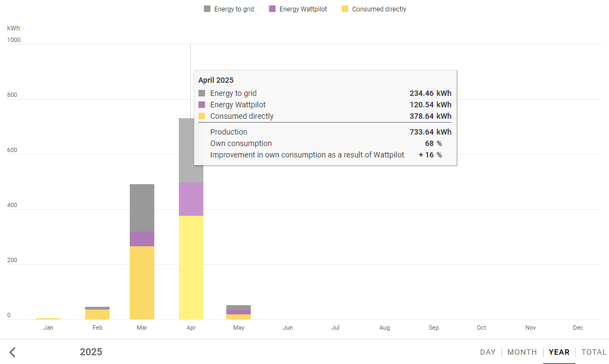Click the Apr label on the x-axis
This screenshot has width=609, height=364.
click(191, 327)
